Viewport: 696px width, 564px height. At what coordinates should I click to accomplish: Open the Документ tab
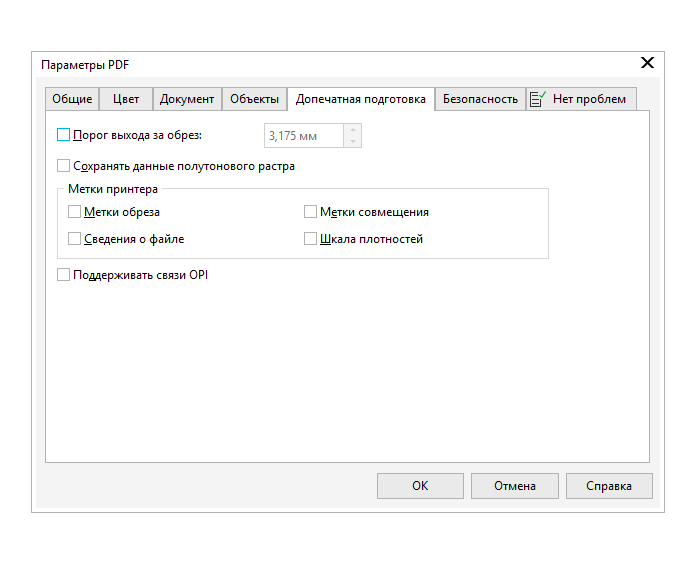[187, 99]
